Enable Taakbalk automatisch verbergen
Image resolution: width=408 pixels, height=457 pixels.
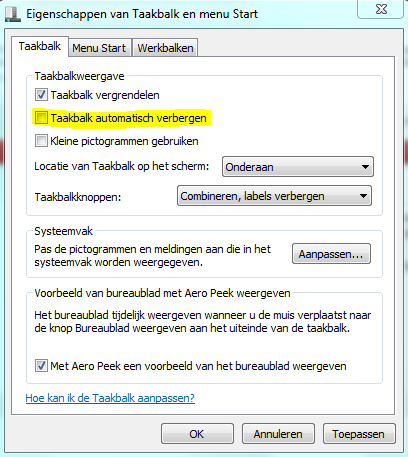41,118
